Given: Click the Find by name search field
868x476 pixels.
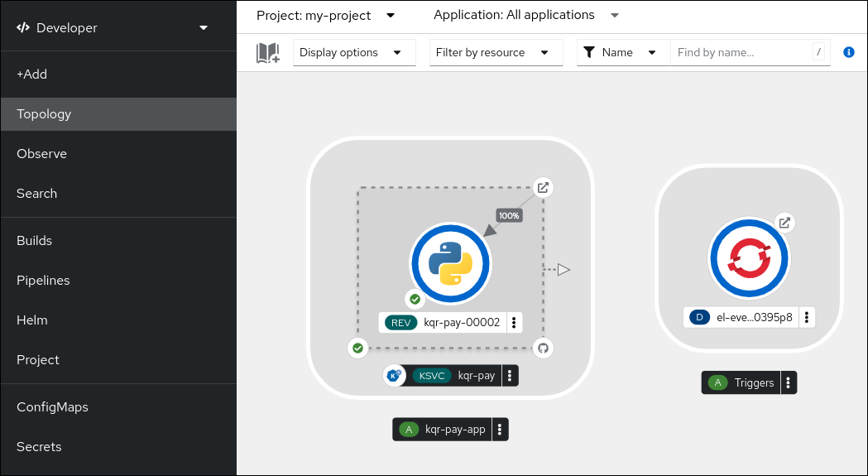Looking at the screenshot, I should click(x=741, y=52).
